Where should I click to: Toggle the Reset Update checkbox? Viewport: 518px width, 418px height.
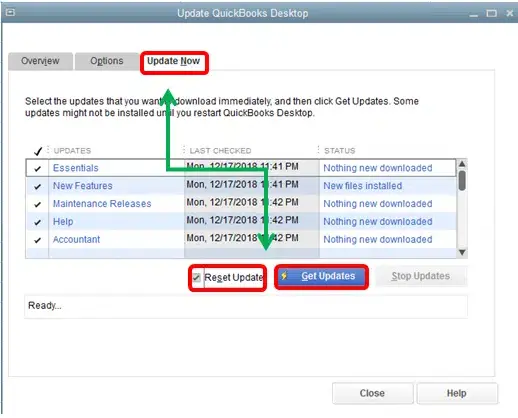pyautogui.click(x=197, y=277)
